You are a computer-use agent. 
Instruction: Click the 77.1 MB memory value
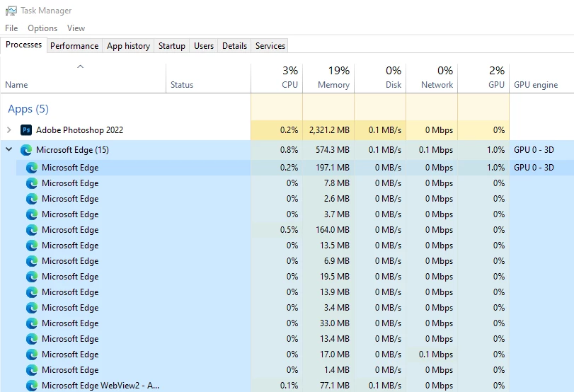pos(335,386)
